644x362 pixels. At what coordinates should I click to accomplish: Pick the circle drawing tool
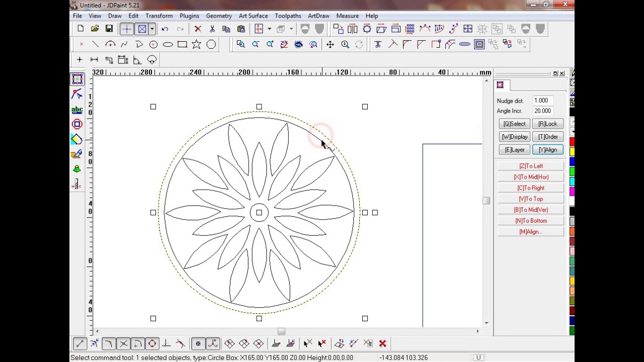pos(153,45)
